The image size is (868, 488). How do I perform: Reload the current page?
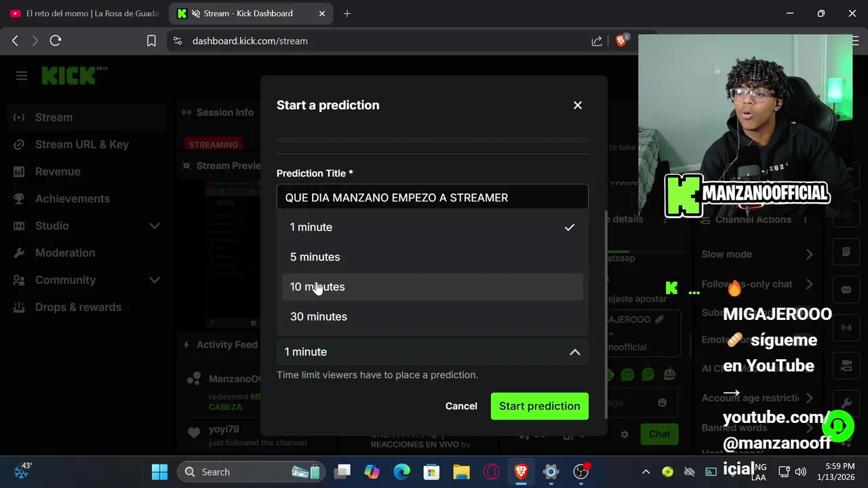click(x=56, y=41)
